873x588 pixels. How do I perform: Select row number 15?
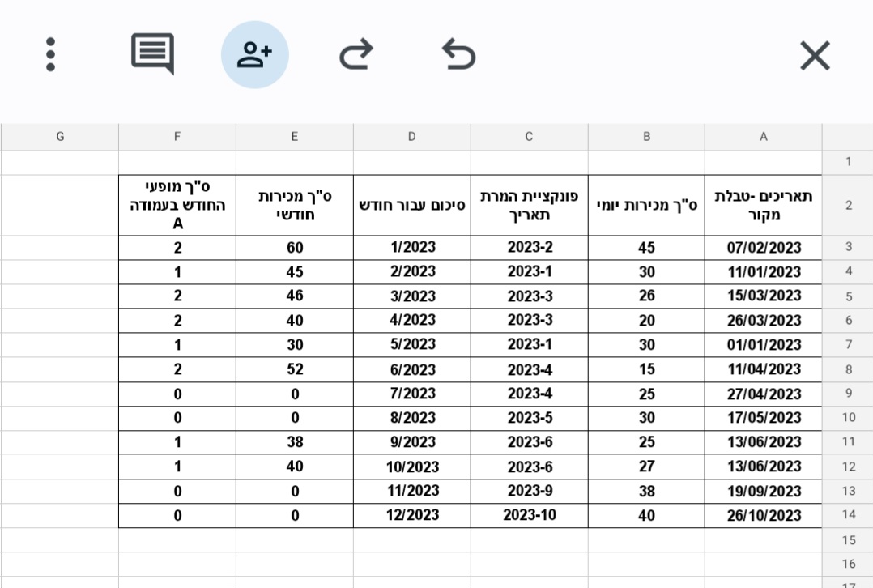[x=848, y=539]
